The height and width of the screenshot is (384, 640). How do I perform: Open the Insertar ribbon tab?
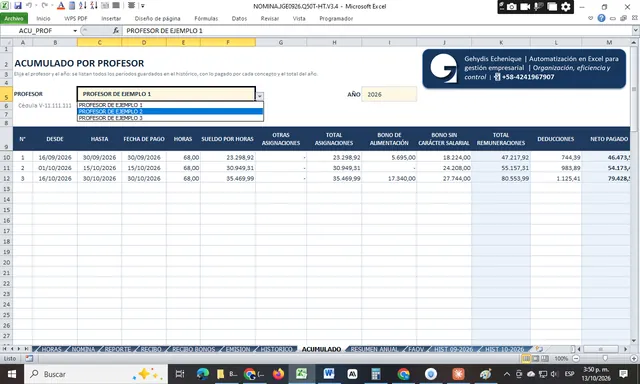click(111, 18)
